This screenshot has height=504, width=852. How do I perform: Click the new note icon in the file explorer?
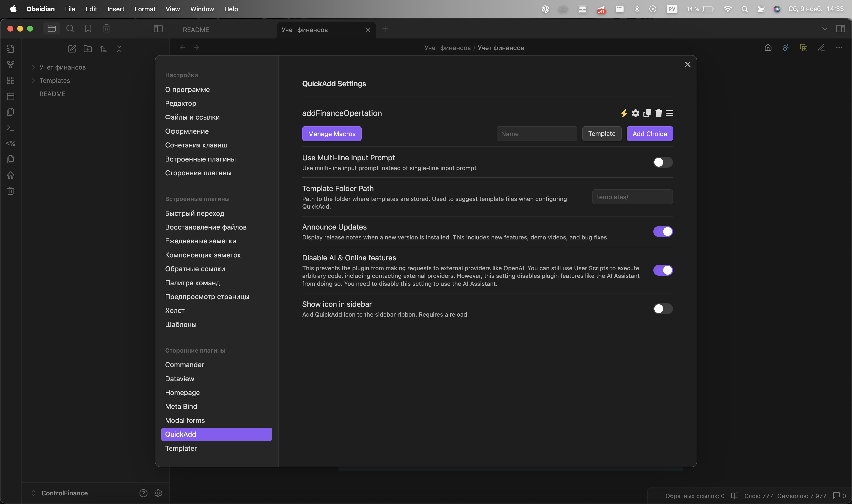[x=72, y=49]
